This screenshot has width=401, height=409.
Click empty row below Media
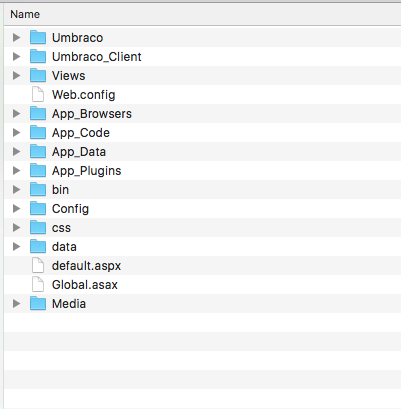tap(202, 323)
